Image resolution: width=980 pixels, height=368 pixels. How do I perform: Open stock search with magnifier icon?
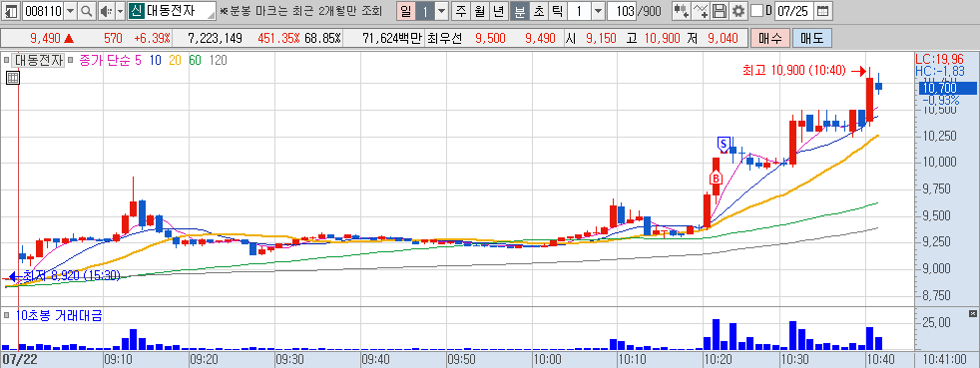(x=87, y=11)
